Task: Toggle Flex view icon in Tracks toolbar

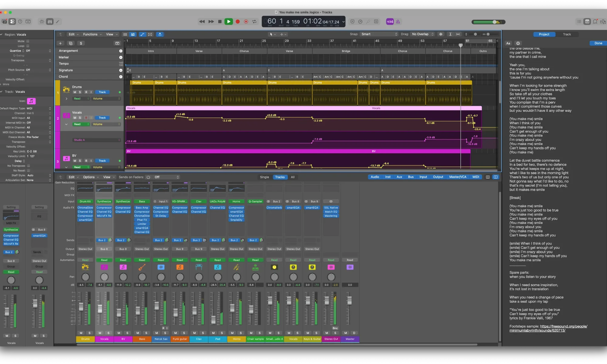Action: pyautogui.click(x=150, y=34)
